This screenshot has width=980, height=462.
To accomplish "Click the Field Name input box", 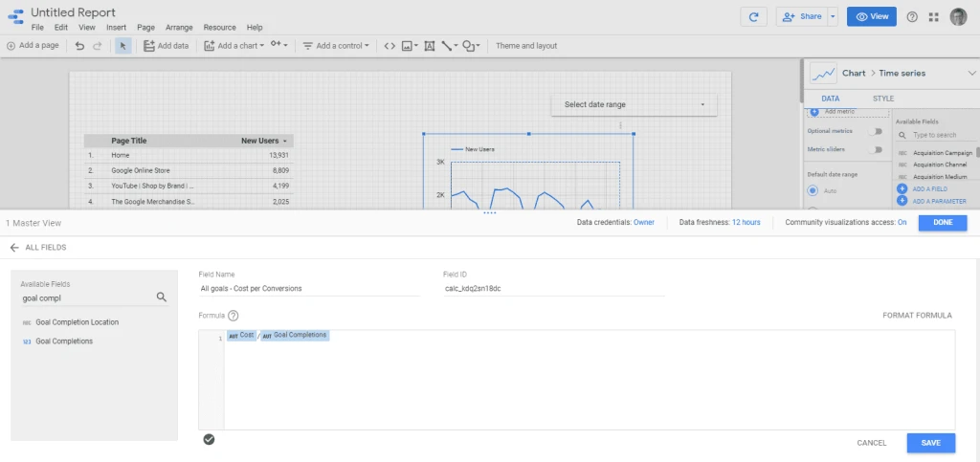I will click(309, 288).
